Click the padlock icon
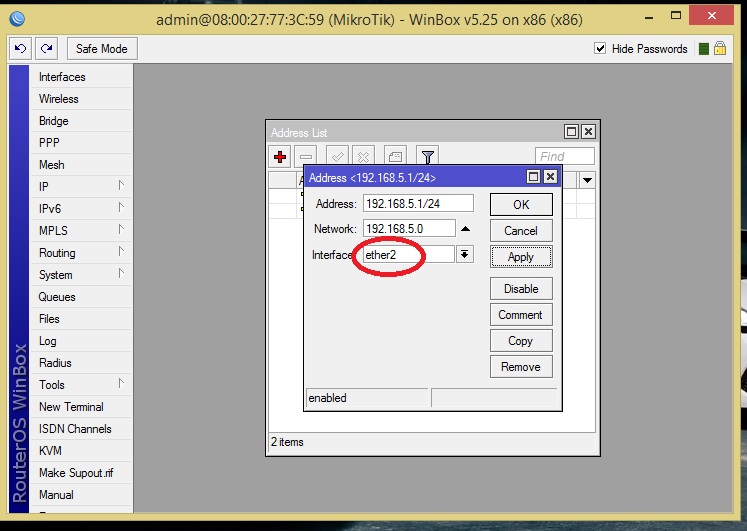 [720, 48]
